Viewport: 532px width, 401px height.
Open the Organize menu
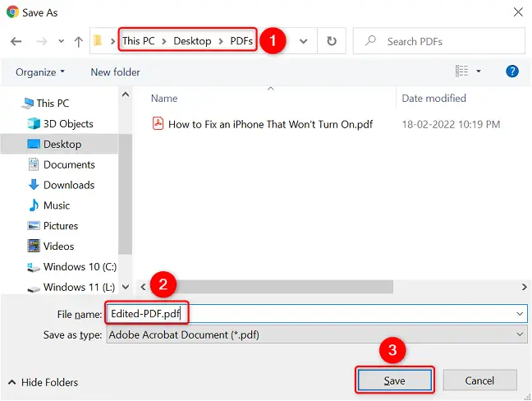40,72
